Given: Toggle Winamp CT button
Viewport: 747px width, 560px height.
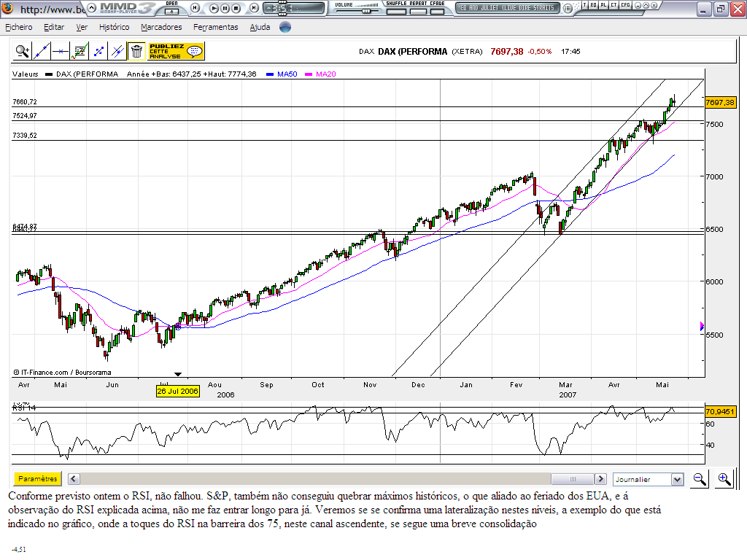Looking at the screenshot, I should [614, 5].
